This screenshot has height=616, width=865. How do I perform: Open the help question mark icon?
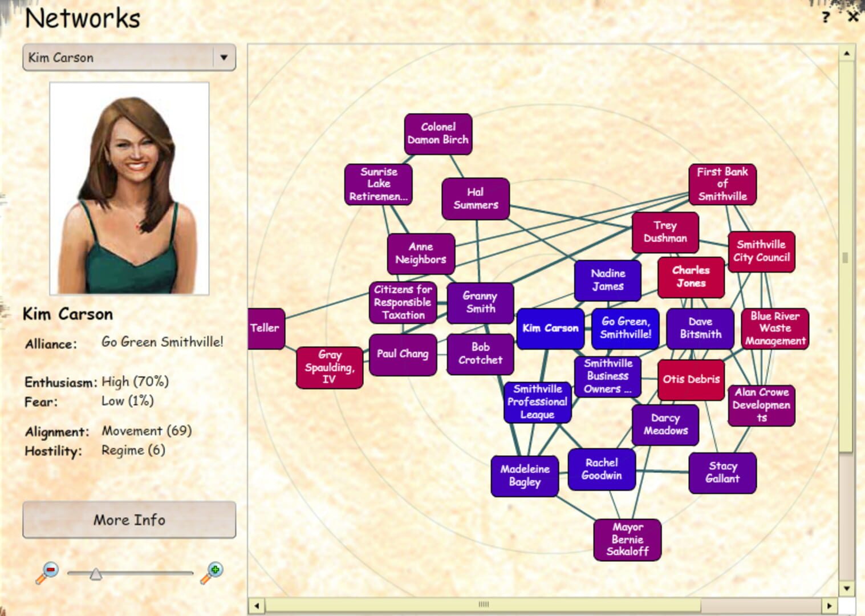[826, 17]
